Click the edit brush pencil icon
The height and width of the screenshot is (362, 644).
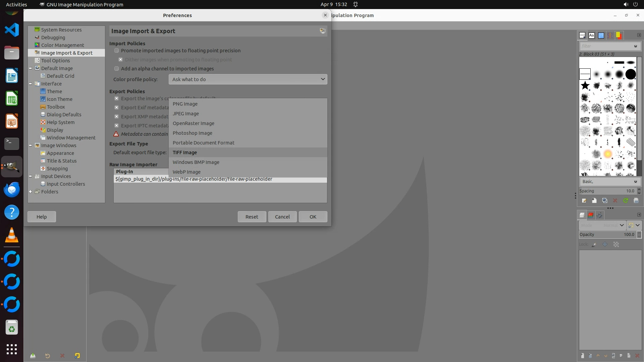(x=584, y=200)
